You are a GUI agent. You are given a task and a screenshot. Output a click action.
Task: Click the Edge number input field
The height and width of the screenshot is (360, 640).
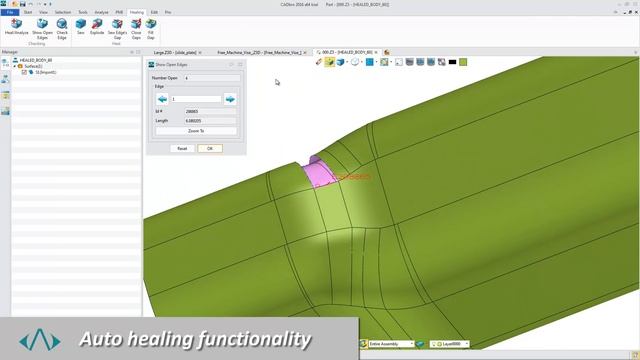[196, 99]
